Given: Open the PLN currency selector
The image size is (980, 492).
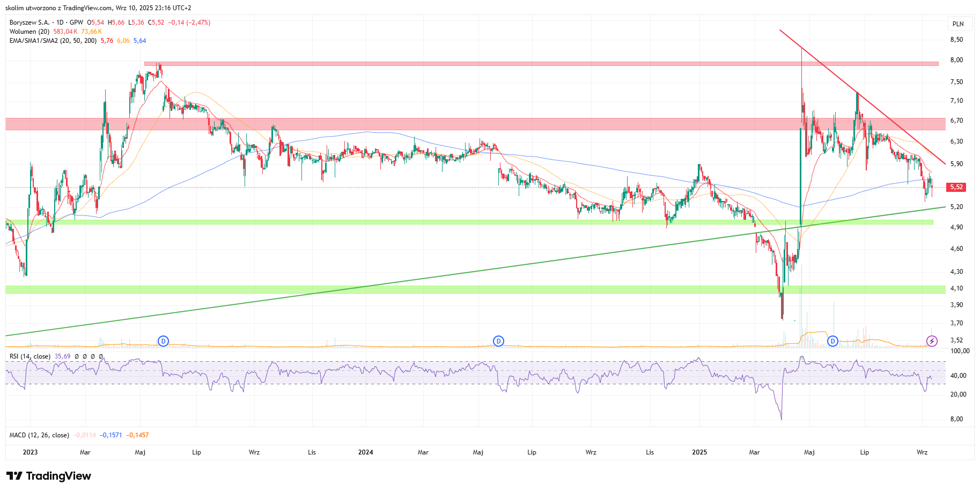Looking at the screenshot, I should pyautogui.click(x=958, y=24).
